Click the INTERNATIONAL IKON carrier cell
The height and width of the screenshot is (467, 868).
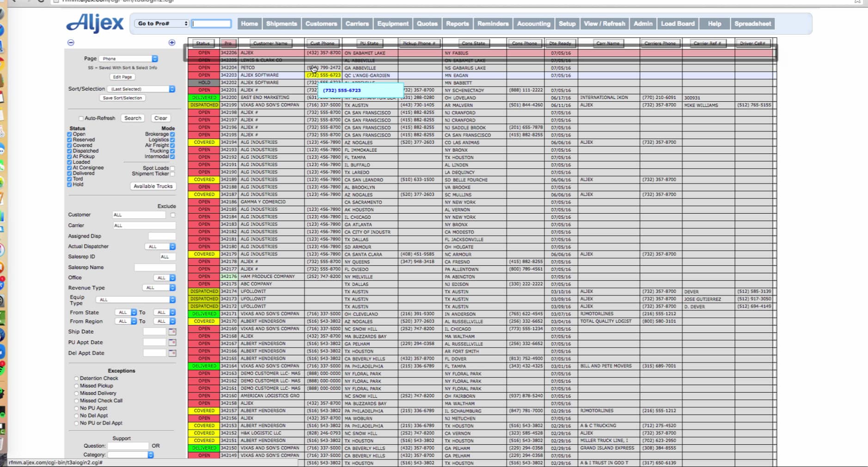pos(609,98)
